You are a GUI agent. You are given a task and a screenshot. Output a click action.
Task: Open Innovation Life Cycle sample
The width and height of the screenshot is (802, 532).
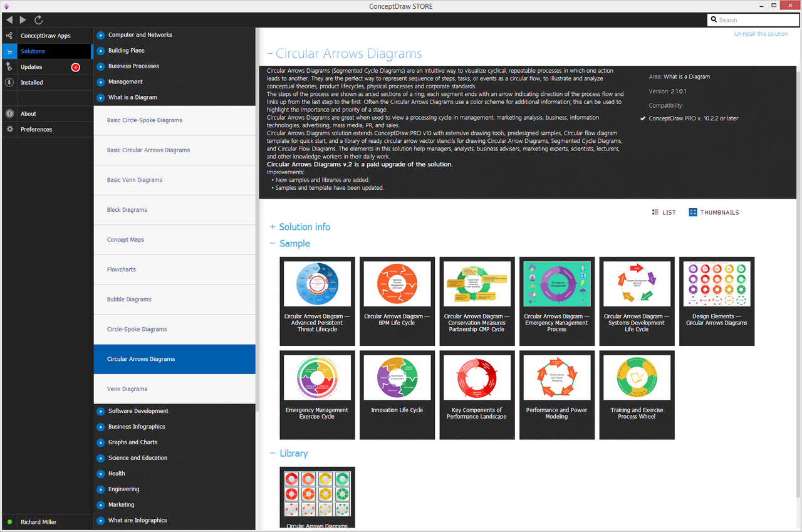click(397, 395)
